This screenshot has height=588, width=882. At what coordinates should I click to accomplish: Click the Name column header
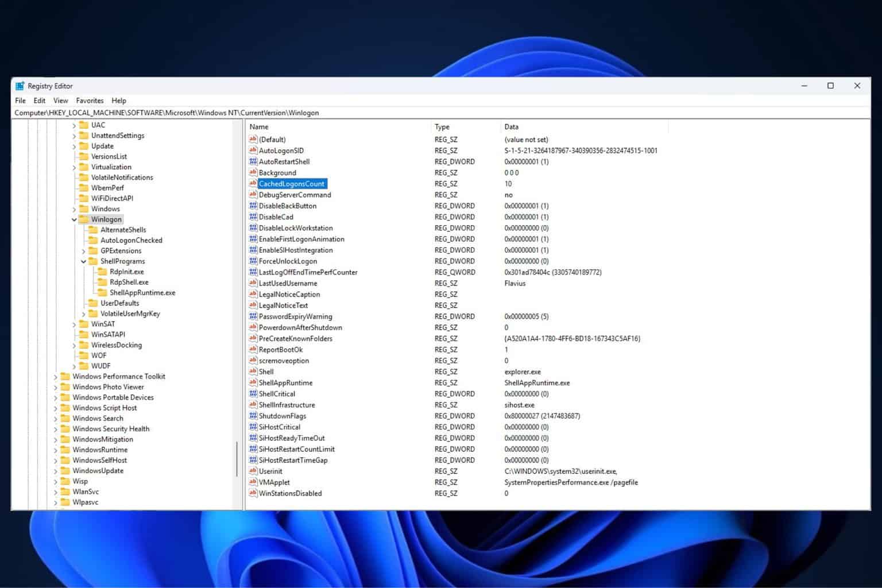point(259,127)
